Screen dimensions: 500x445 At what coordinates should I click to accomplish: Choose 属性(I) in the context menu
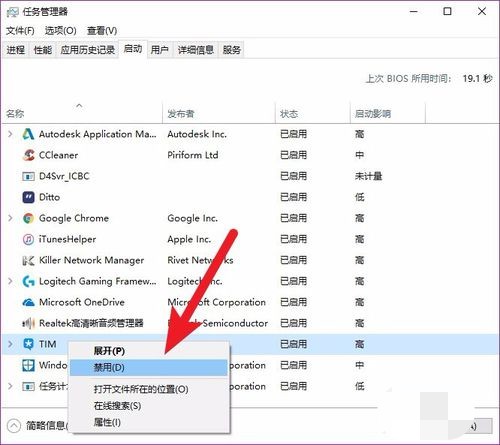coord(149,423)
